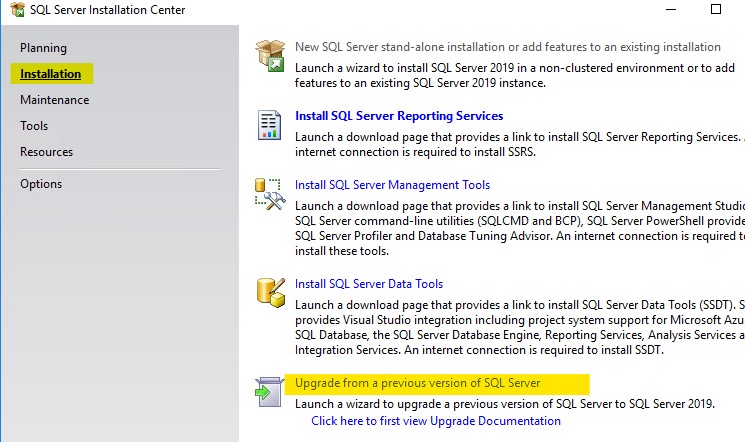The width and height of the screenshot is (745, 442).
Task: Show the Resources section
Action: click(x=47, y=152)
